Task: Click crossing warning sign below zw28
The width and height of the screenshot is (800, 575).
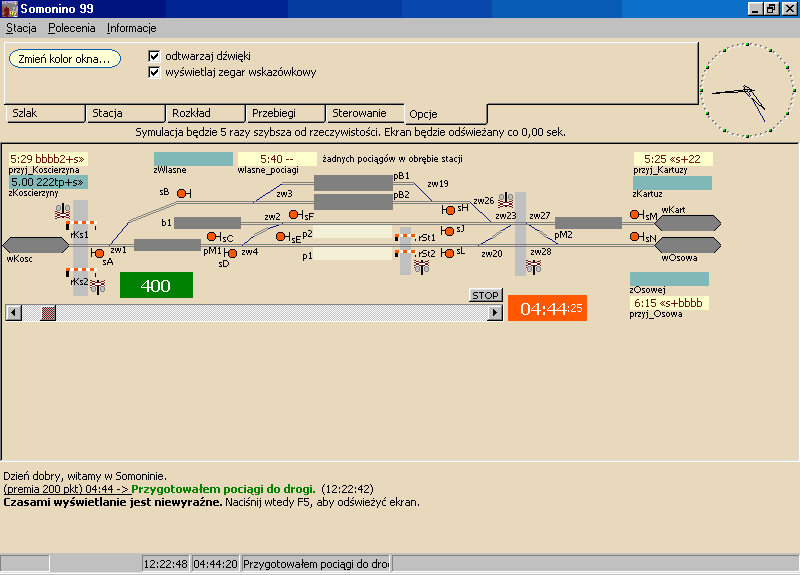Action: coord(534,266)
